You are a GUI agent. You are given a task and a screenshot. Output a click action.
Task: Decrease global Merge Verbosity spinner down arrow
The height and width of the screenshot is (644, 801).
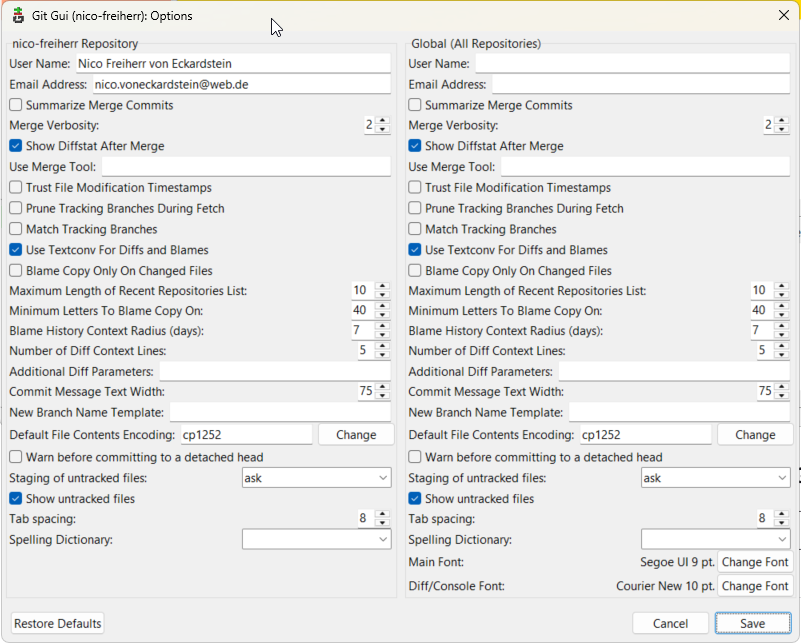click(782, 130)
